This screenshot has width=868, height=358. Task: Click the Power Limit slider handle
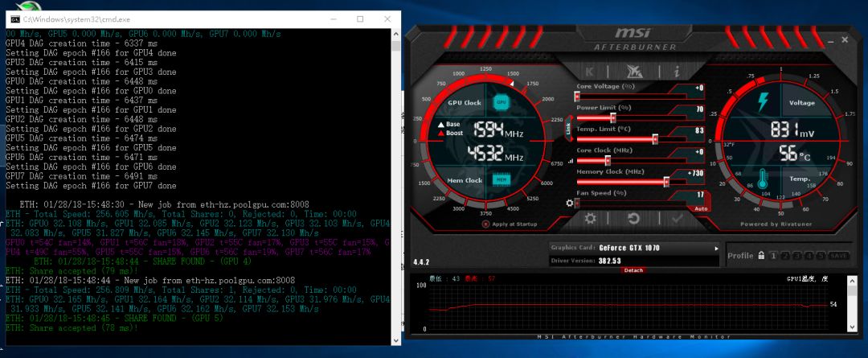pyautogui.click(x=612, y=117)
